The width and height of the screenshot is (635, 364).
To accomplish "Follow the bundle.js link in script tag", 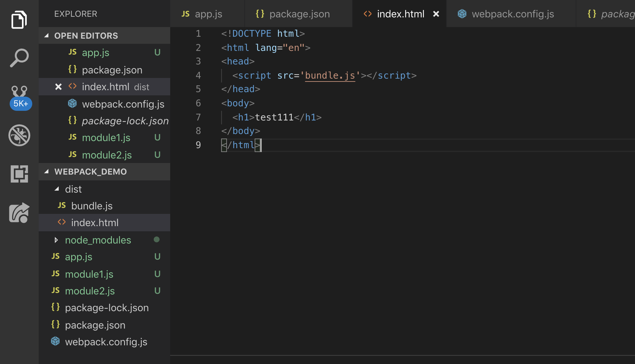I will point(330,75).
